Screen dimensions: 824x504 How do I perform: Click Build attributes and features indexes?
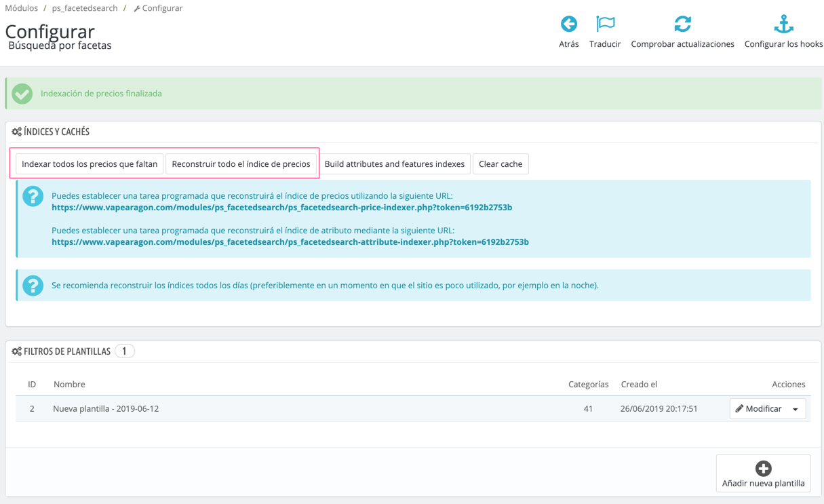[x=395, y=164]
